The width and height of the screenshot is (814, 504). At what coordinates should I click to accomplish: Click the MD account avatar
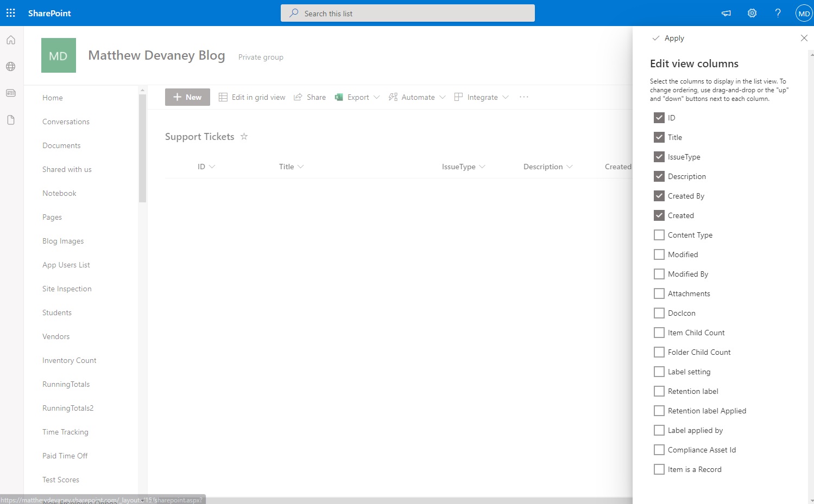pos(803,12)
